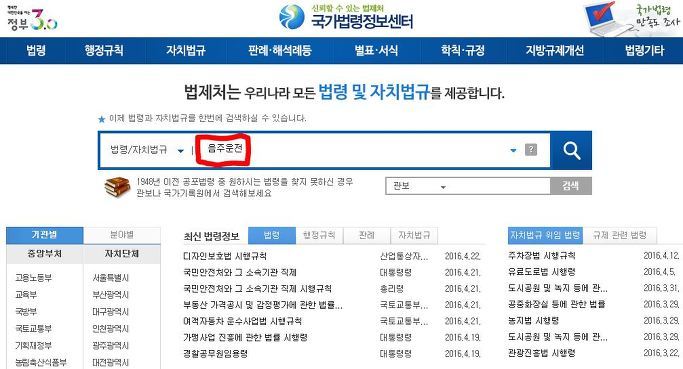
Task: Open 부동산 가격공시 및 감정평가에 관한 법률 entry
Action: 263,305
